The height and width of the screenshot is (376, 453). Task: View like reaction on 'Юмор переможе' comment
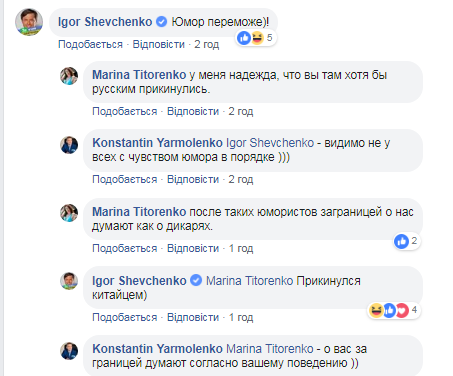pos(244,38)
